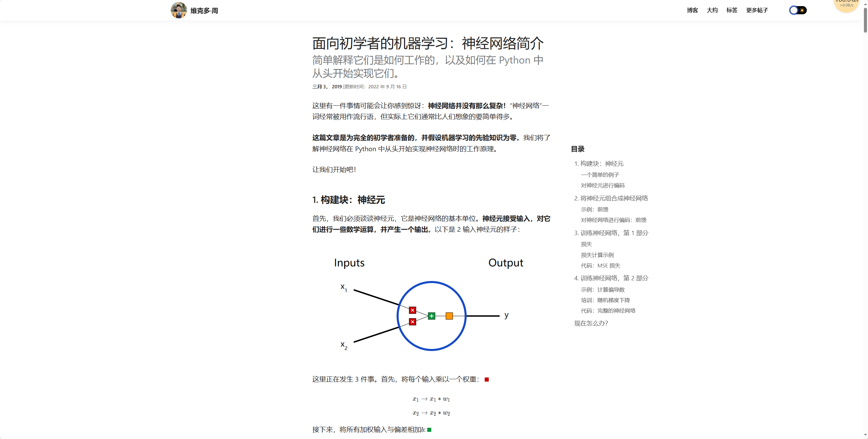This screenshot has width=868, height=439.
Task: Click the page vertical scrollbar thumb
Action: (x=865, y=20)
